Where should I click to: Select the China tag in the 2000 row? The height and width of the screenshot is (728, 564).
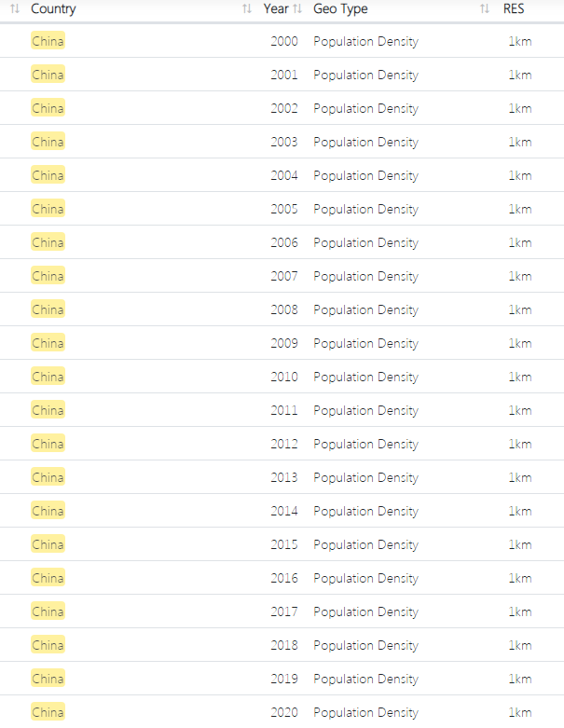(x=48, y=41)
